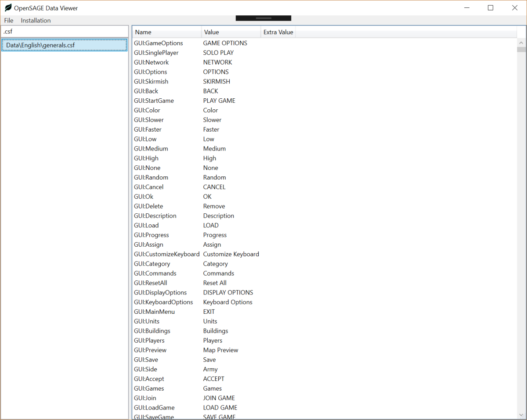
Task: Select the GUI:Side row
Action: tap(325, 370)
